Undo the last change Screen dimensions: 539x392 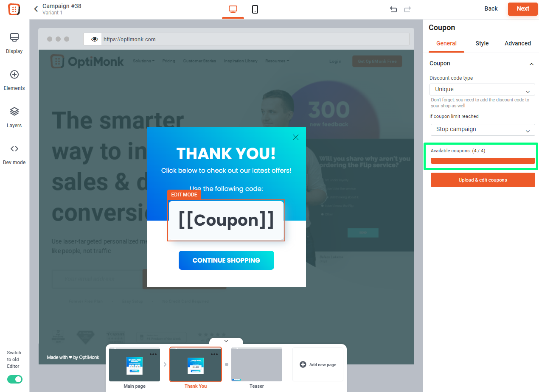[393, 9]
